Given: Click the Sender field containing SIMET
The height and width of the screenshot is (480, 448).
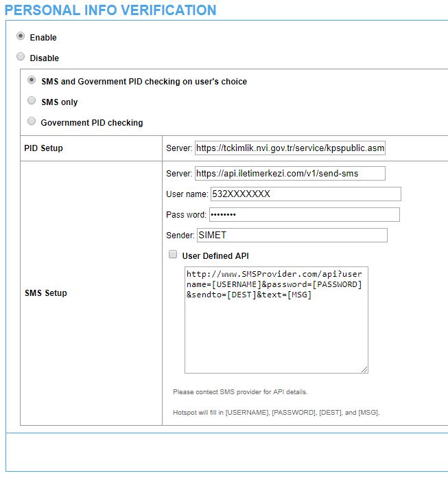Looking at the screenshot, I should point(292,236).
